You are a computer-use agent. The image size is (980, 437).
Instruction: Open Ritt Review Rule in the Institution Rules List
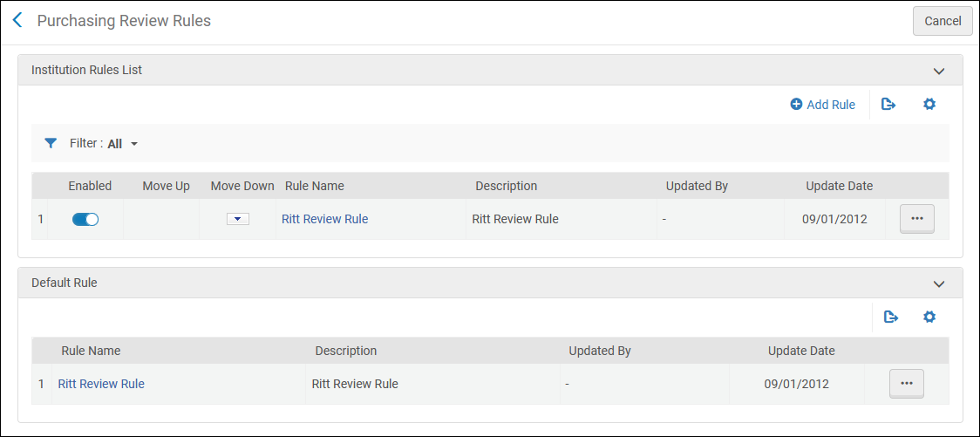point(324,219)
